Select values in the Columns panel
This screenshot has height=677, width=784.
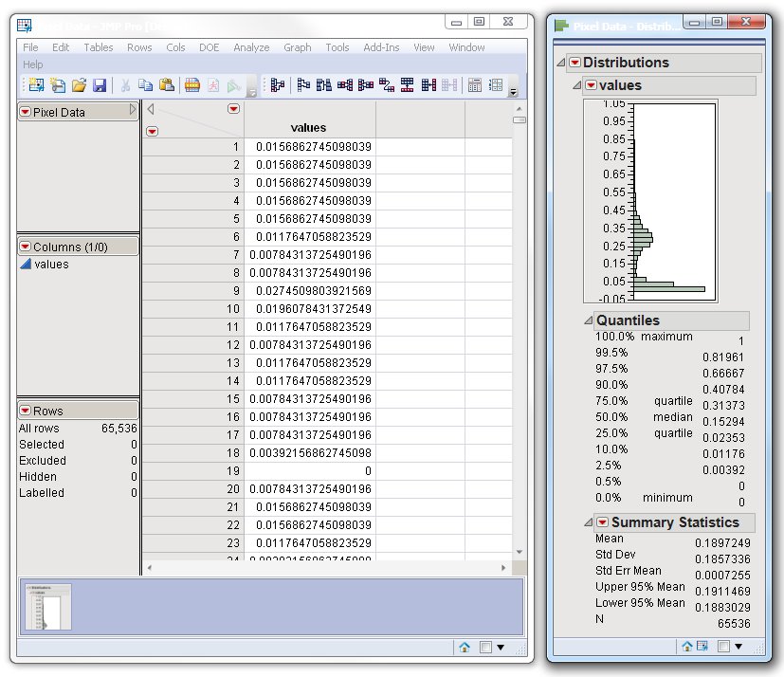click(x=51, y=265)
